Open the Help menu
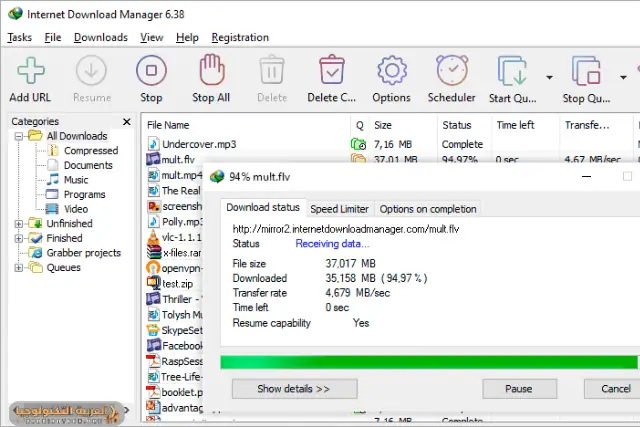 [x=187, y=38]
